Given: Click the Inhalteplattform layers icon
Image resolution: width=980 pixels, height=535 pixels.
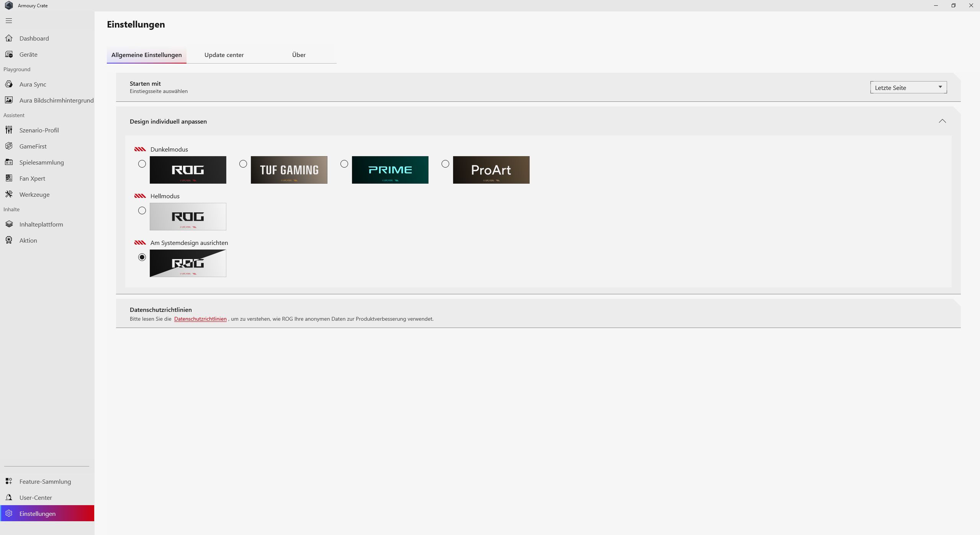Looking at the screenshot, I should [x=9, y=224].
